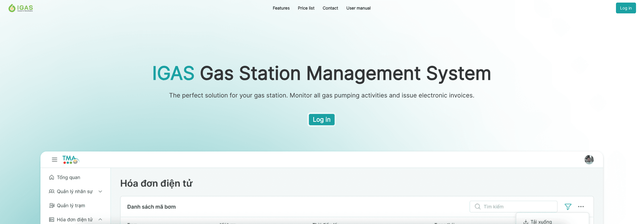Viewport: 644px width, 224px height.
Task: Click the large Log in button below the tagline
Action: (321, 120)
